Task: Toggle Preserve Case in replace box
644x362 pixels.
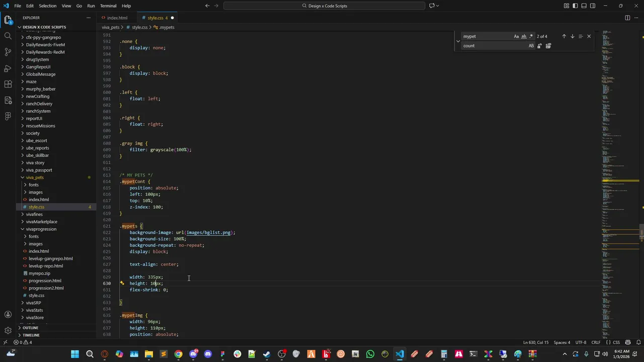Action: tap(531, 46)
